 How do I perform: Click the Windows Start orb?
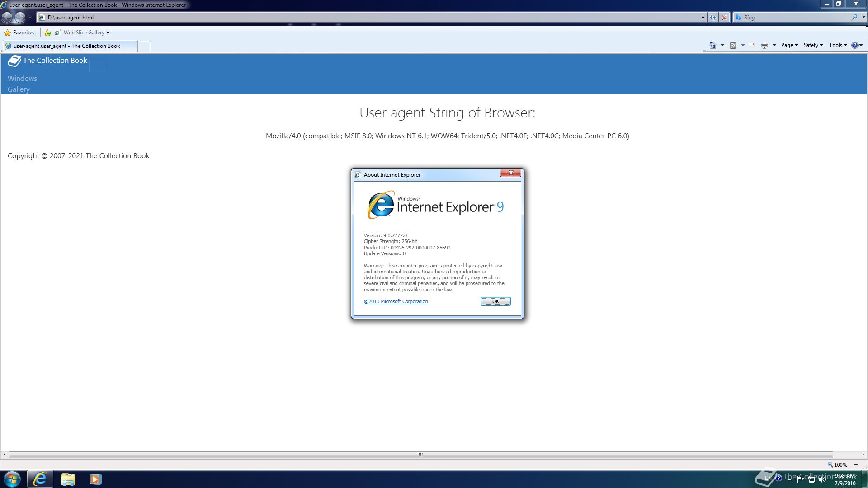point(12,479)
